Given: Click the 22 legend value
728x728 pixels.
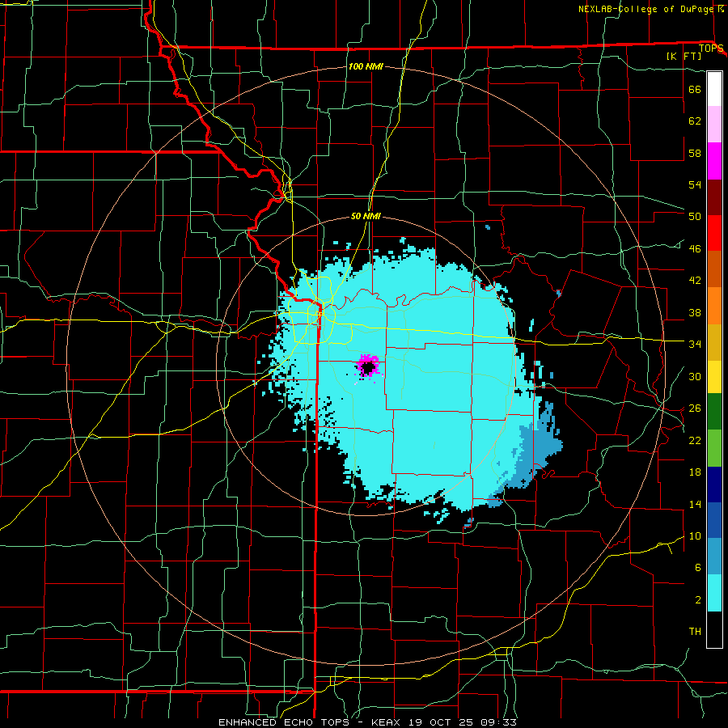Looking at the screenshot, I should pyautogui.click(x=695, y=440).
